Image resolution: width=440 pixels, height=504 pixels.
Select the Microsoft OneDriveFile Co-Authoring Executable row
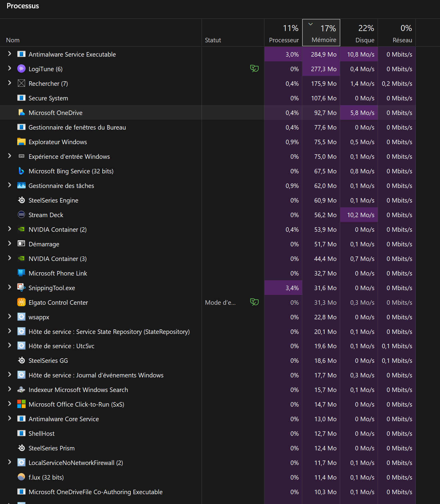point(208,492)
